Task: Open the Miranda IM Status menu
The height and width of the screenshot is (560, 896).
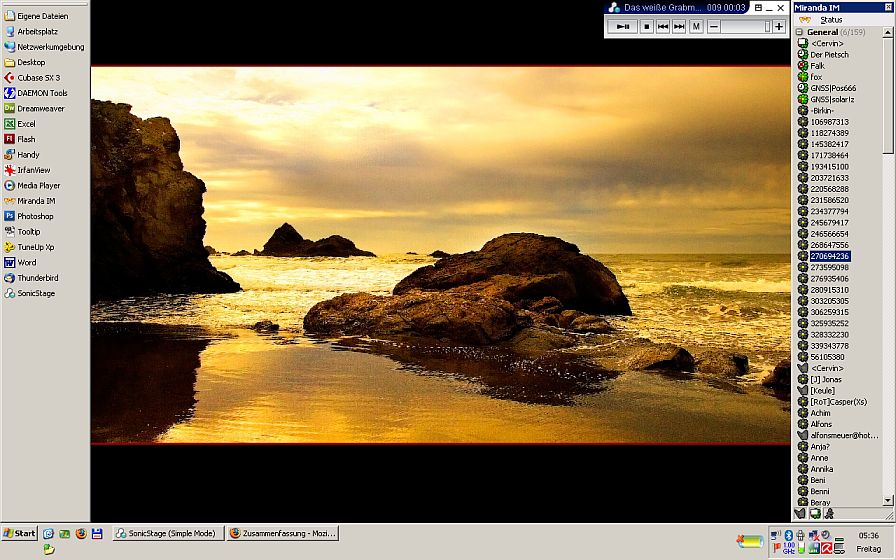Action: click(x=831, y=20)
